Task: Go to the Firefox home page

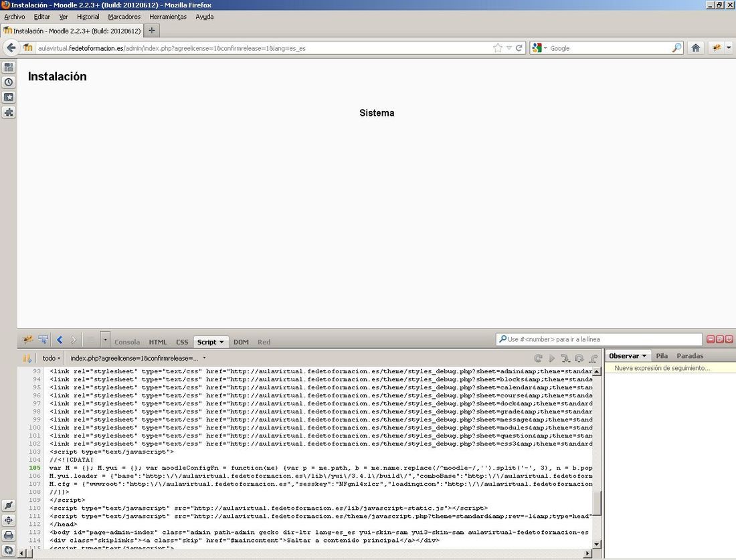Action: coord(696,48)
